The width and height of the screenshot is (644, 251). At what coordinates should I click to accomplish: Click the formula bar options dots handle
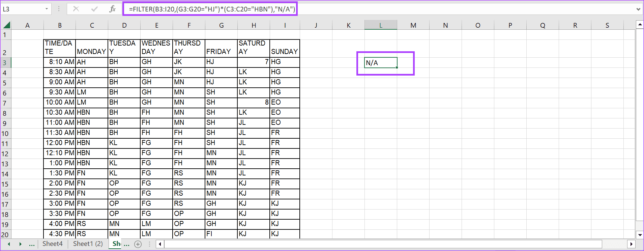tap(59, 9)
